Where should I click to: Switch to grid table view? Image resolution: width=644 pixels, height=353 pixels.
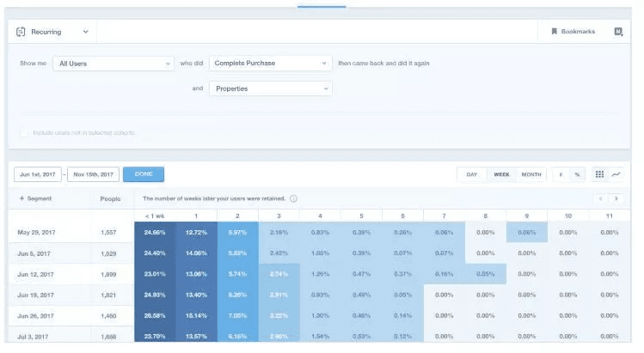(x=599, y=174)
